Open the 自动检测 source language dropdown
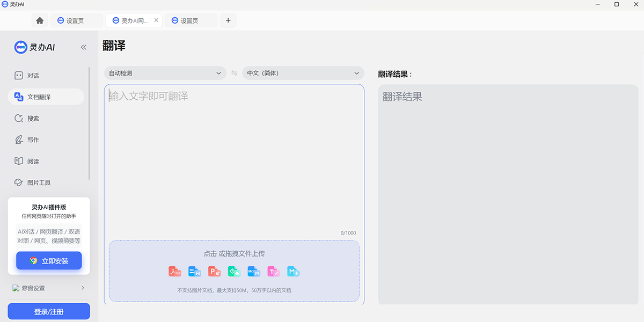This screenshot has height=322, width=644. (x=165, y=73)
